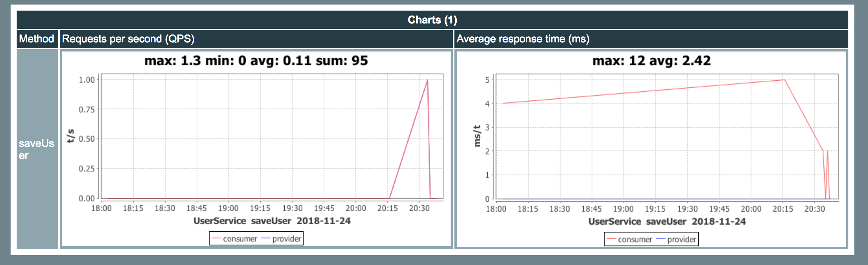Click the Charts (1) table title
Image resolution: width=868 pixels, height=265 pixels.
tap(432, 20)
